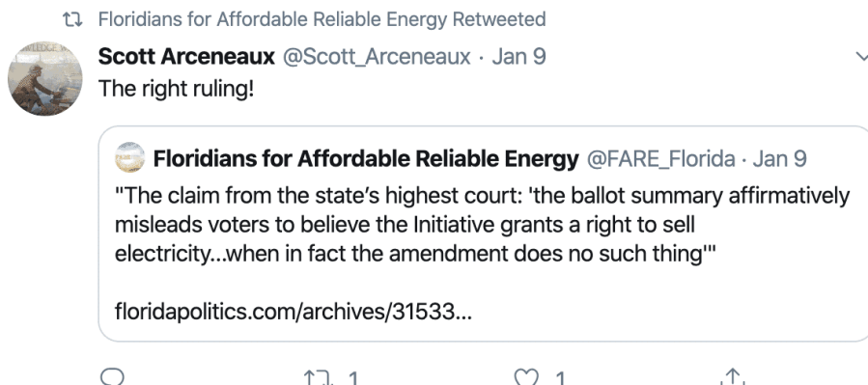The width and height of the screenshot is (868, 385).
Task: Open the @Scott_Arceneaux handle
Action: [377, 56]
